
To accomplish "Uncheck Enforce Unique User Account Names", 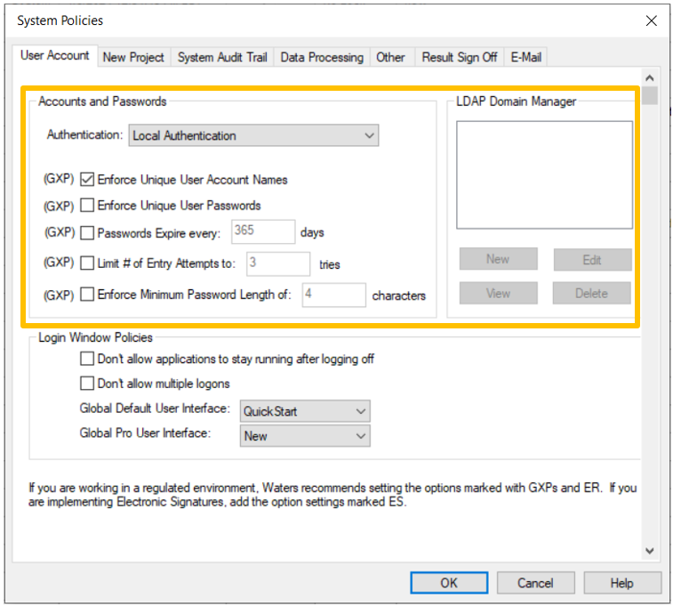I will tap(88, 180).
